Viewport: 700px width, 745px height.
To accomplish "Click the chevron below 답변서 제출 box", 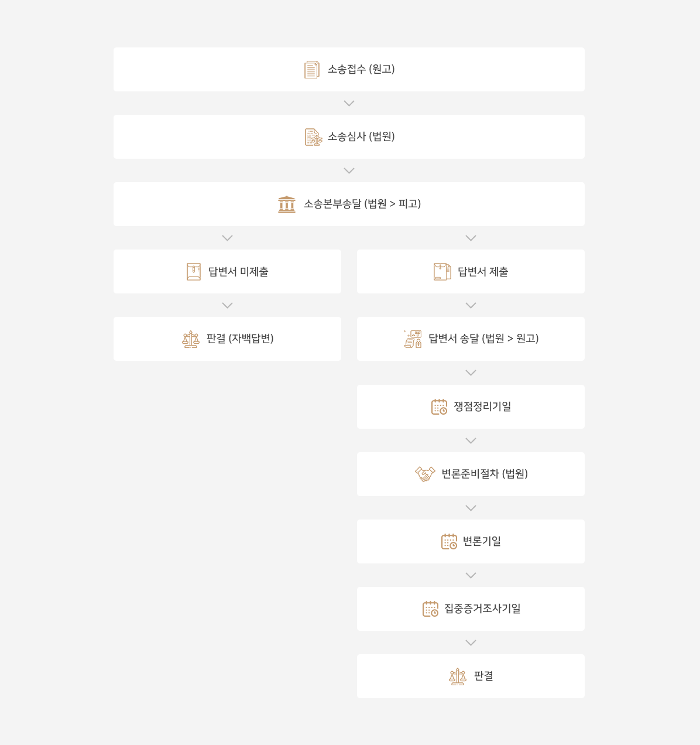I will [x=471, y=305].
